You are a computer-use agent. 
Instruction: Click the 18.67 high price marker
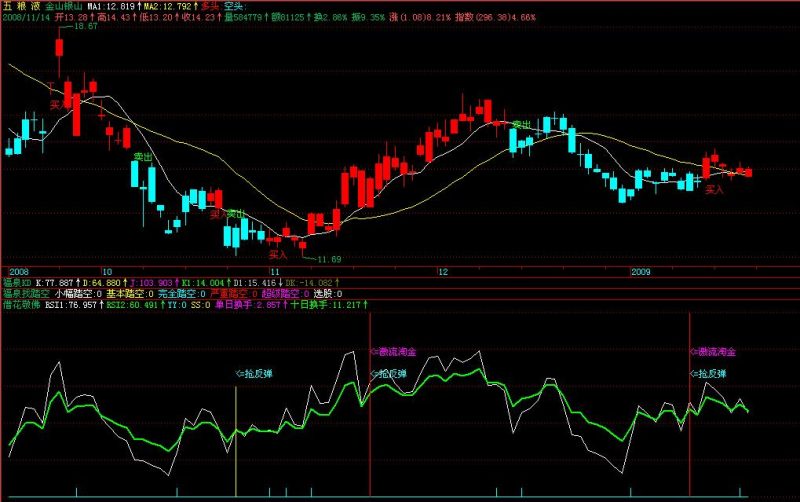tap(85, 26)
